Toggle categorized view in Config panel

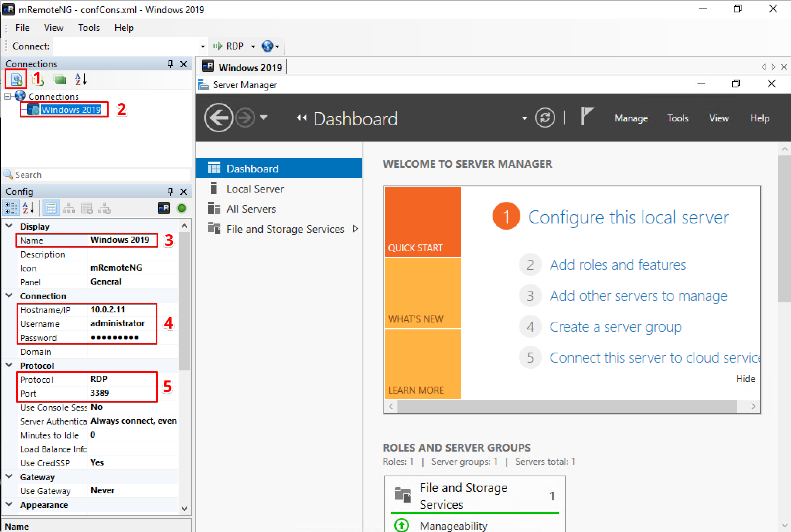pos(11,208)
